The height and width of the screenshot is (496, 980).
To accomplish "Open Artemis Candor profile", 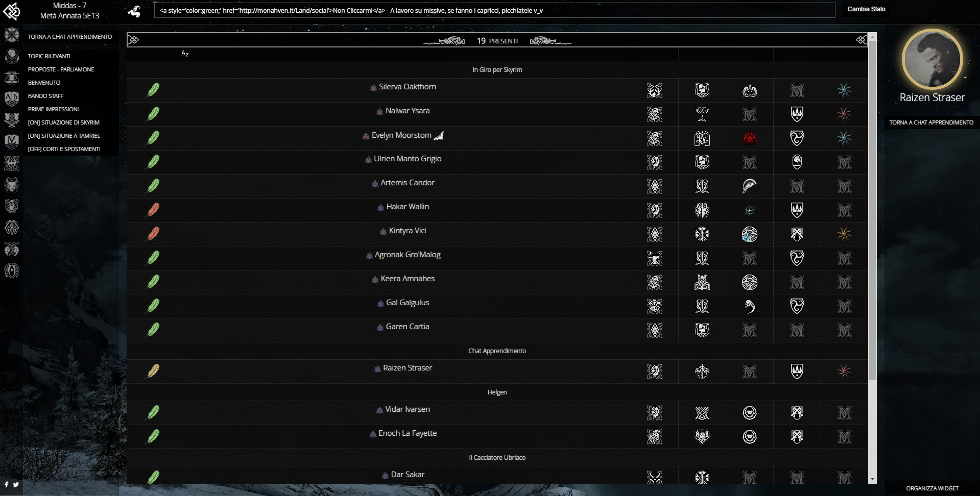I will tap(408, 183).
